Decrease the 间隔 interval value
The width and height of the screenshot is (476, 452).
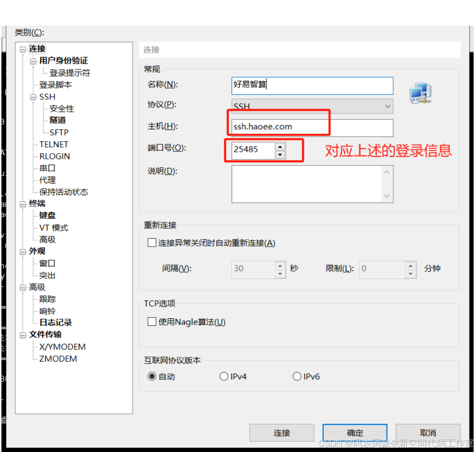280,274
